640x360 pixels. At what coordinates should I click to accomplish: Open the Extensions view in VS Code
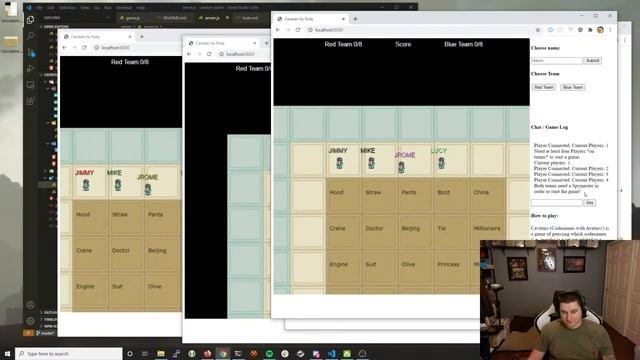pos(31,101)
